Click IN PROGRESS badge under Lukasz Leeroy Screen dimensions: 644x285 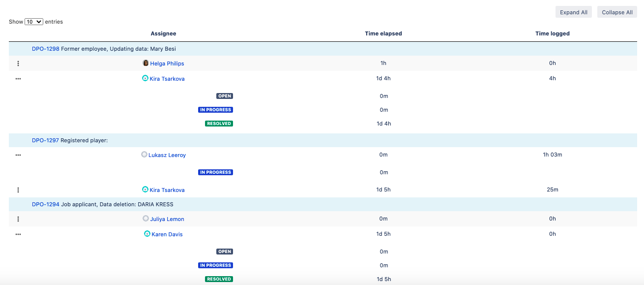(215, 172)
